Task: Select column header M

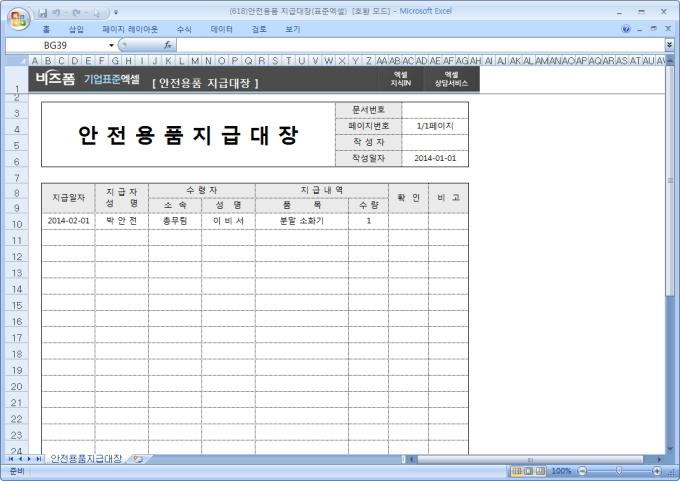Action: coord(195,61)
